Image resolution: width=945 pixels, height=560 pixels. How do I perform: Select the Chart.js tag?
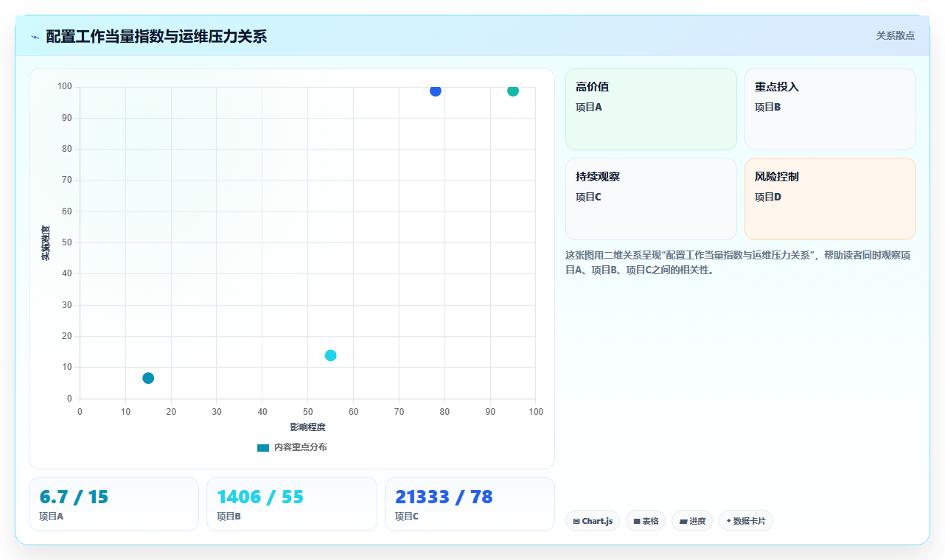click(593, 521)
